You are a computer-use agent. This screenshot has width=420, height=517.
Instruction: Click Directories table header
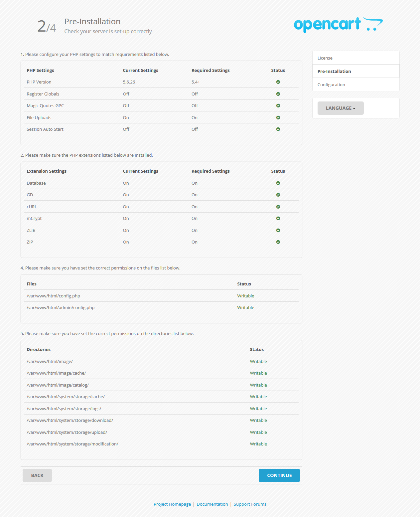point(39,350)
